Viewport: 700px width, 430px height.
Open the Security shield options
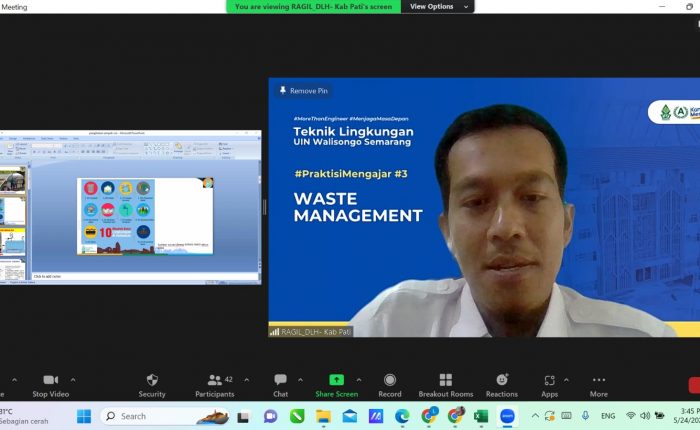point(152,380)
